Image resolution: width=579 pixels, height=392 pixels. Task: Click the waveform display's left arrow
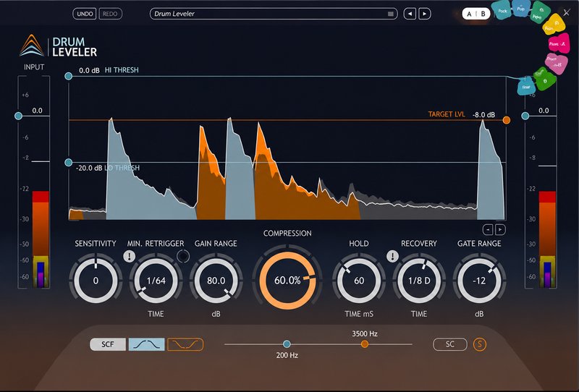pos(488,229)
